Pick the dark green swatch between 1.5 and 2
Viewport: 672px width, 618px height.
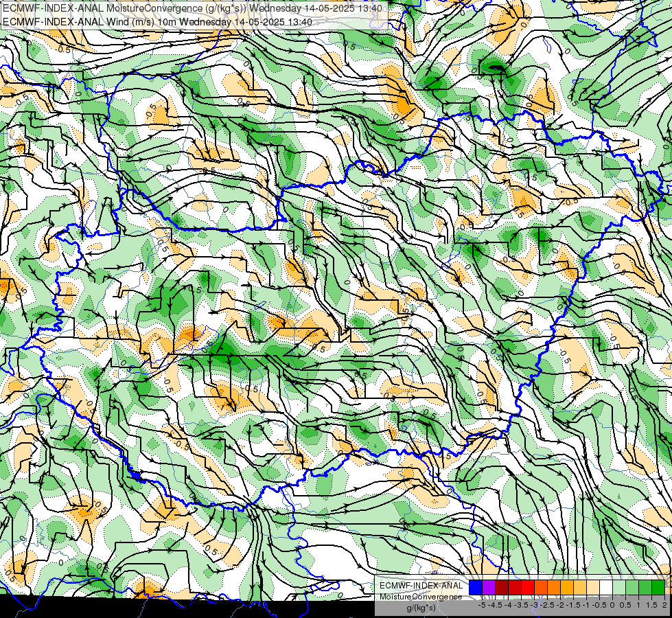pyautogui.click(x=658, y=588)
